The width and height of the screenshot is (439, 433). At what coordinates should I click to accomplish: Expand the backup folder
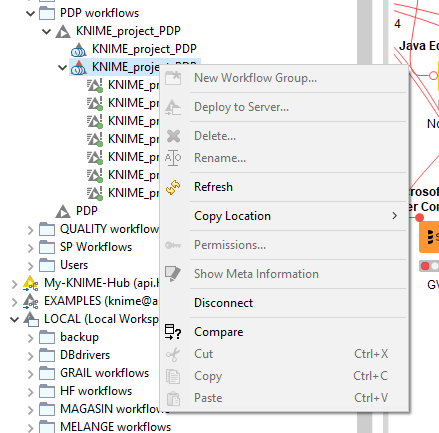tap(30, 338)
